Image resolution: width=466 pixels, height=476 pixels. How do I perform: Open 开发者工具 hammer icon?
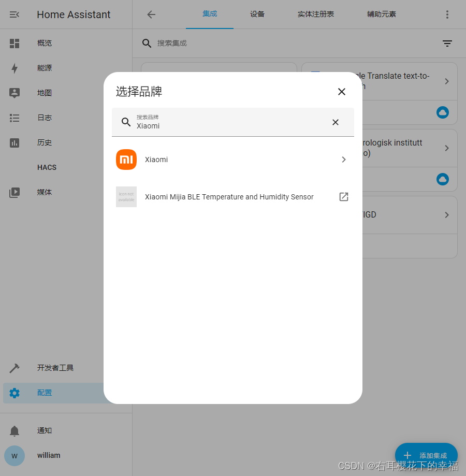(14, 368)
